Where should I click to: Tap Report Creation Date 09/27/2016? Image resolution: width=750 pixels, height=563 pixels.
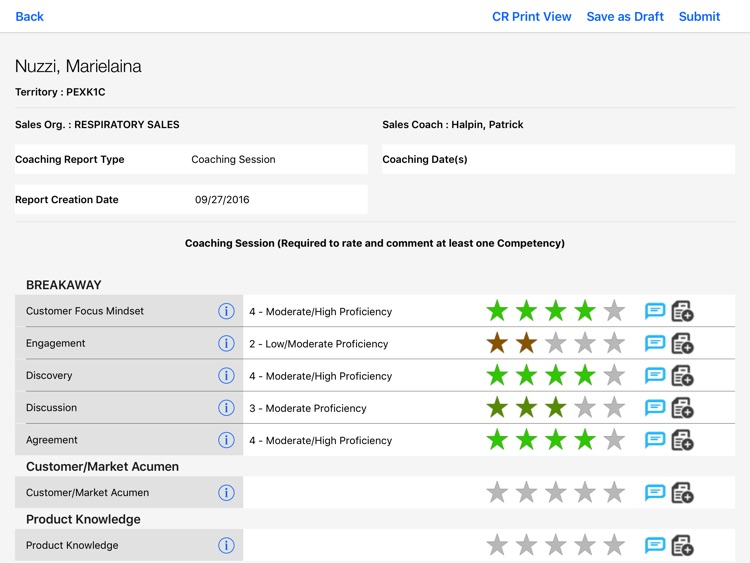pos(222,199)
